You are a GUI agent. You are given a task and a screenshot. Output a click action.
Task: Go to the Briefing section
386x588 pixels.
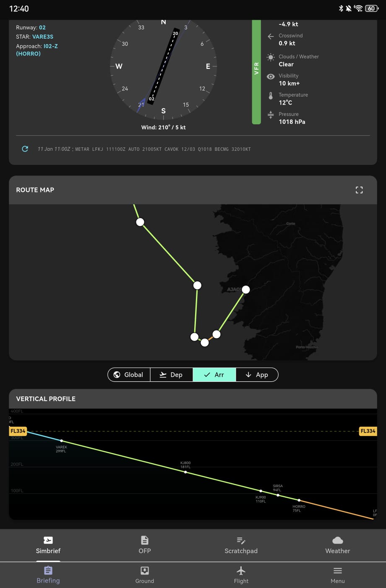48,575
